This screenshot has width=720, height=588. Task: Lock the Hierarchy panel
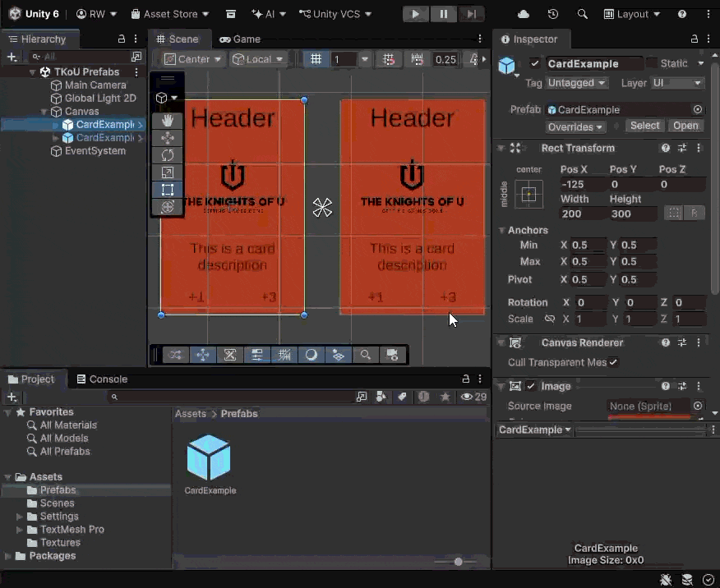[121, 39]
